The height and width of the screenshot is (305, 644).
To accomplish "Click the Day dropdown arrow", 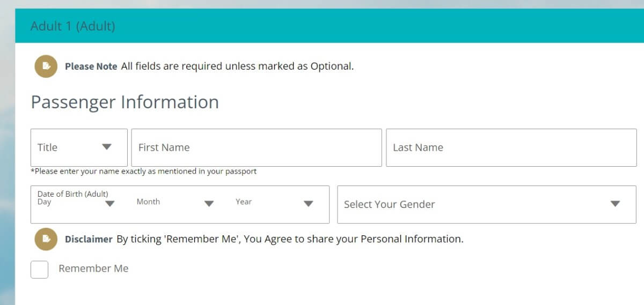I will click(x=110, y=204).
